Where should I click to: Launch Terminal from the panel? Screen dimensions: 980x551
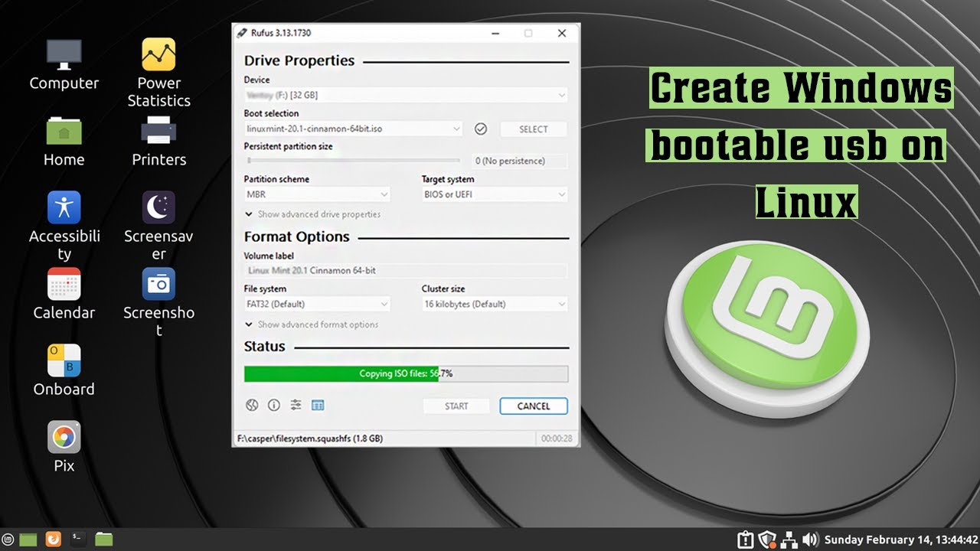pos(78,540)
